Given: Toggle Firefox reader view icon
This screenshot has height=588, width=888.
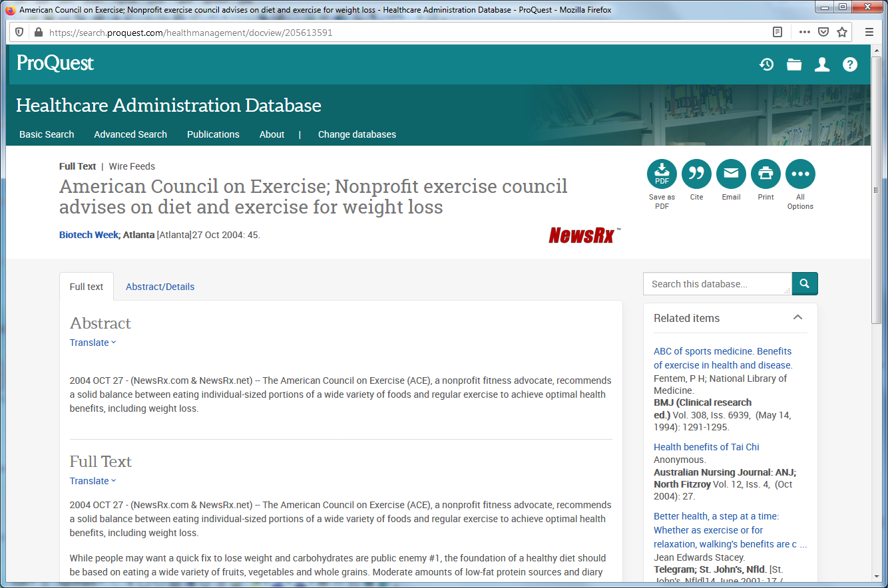Looking at the screenshot, I should 777,32.
